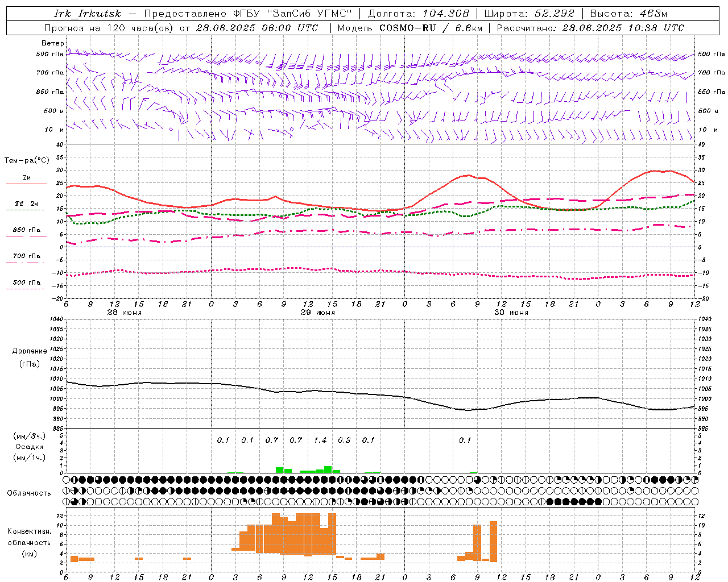The height and width of the screenshot is (582, 728).
Task: Click the station title Irk_Irkutsk
Action: 88,14
